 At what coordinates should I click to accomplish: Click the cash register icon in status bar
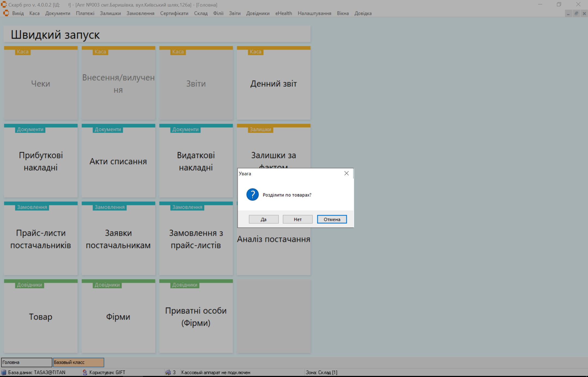[168, 372]
